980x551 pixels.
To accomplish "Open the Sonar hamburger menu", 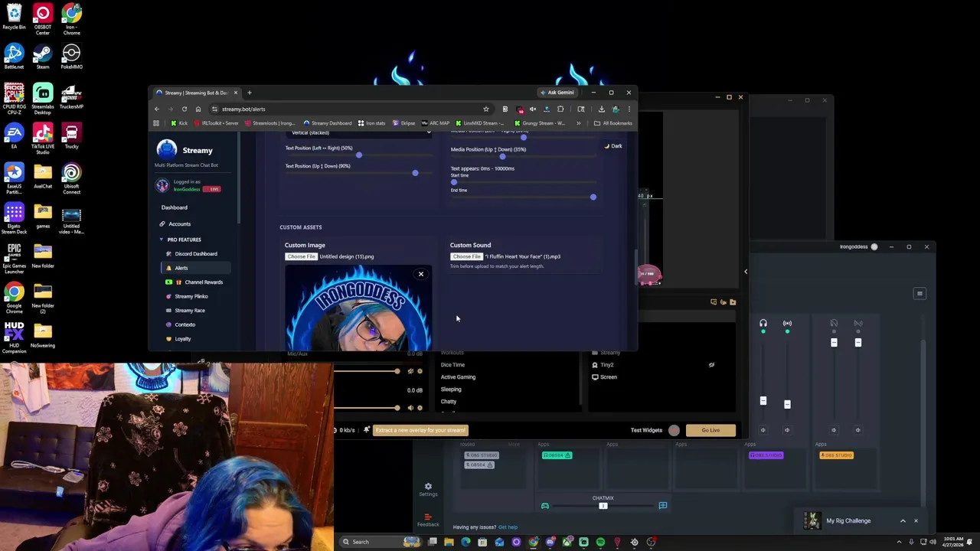I will [x=920, y=293].
